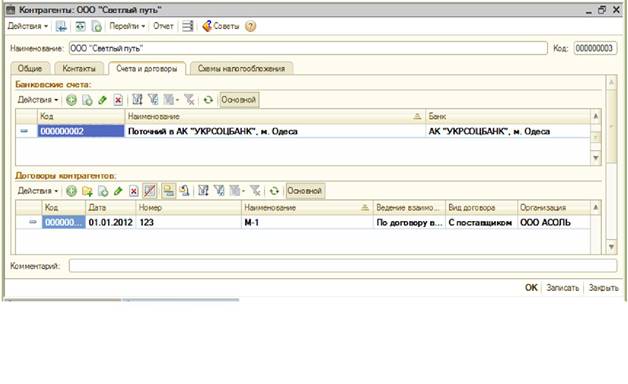Mark bank account for deletion icon
The width and height of the screenshot is (628, 384).
pyautogui.click(x=118, y=100)
